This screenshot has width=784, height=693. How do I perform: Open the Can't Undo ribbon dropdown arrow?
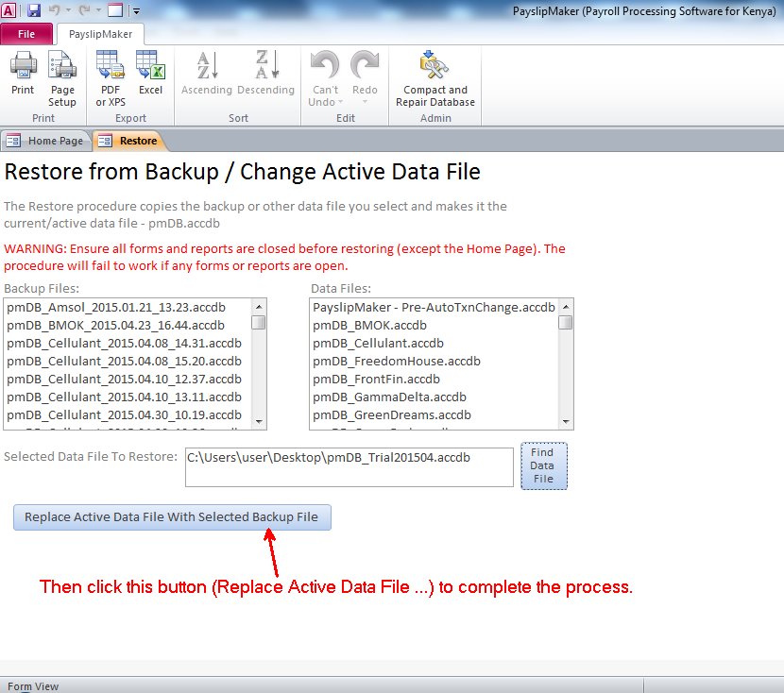[340, 102]
